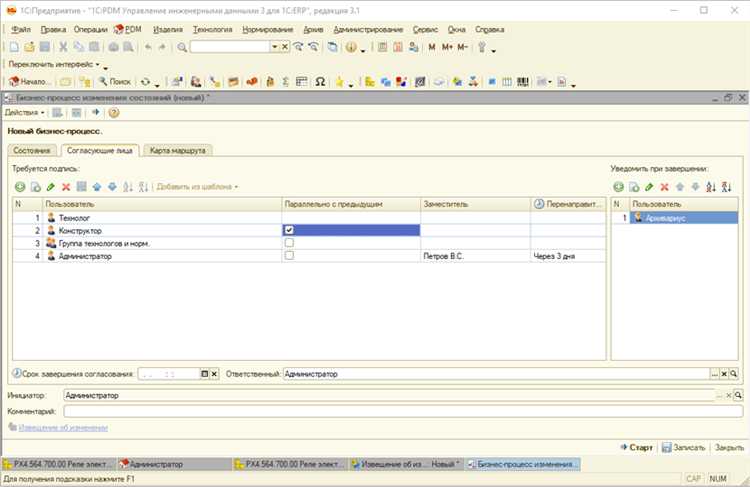Click the Комментарий input field
This screenshot has width=750, height=487.
(x=403, y=411)
